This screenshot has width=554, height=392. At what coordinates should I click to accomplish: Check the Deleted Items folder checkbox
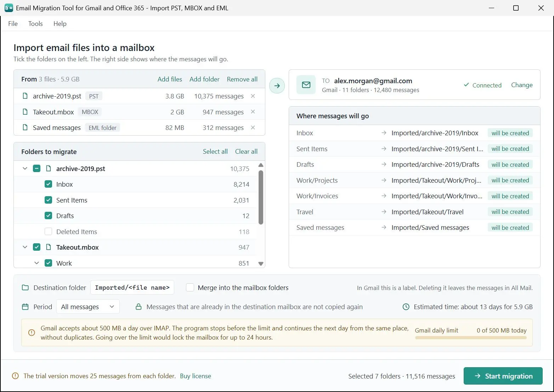point(49,232)
